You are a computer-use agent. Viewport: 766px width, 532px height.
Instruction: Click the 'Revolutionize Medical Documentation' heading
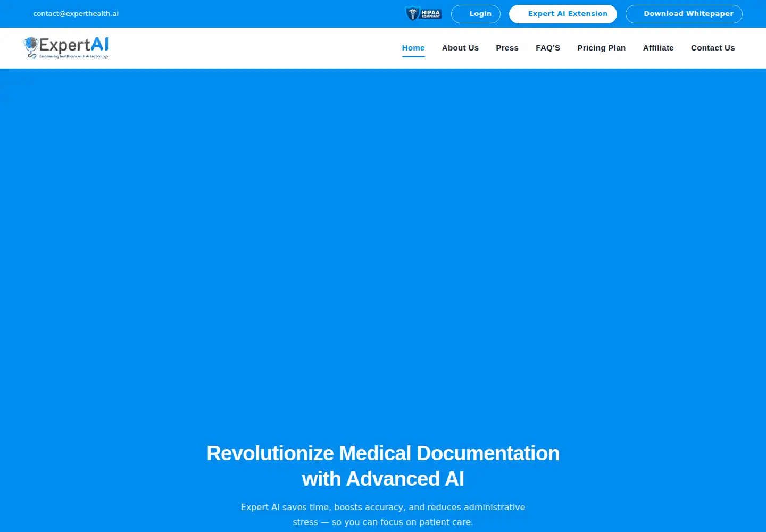[383, 466]
